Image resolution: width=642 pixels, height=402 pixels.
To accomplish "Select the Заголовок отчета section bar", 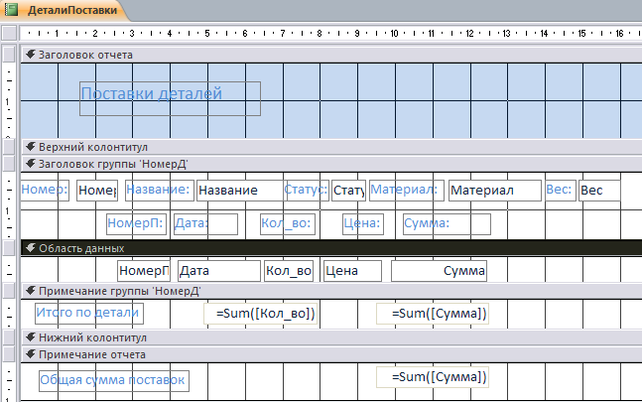I will pyautogui.click(x=331, y=55).
